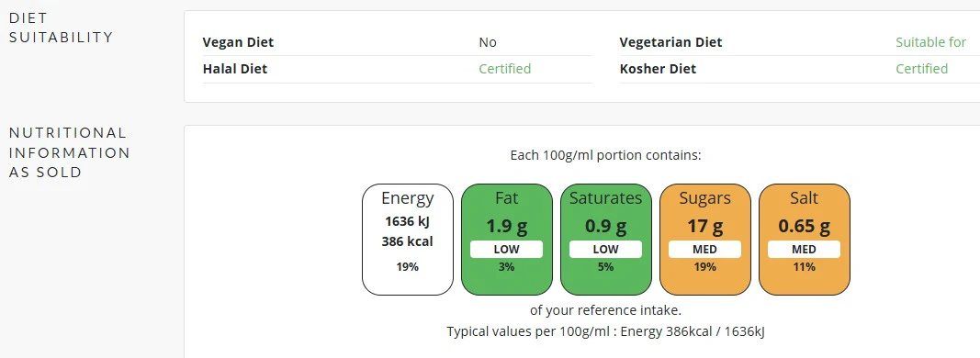Click the Halal Diet label
Screen dimensions: 980x358
point(235,69)
